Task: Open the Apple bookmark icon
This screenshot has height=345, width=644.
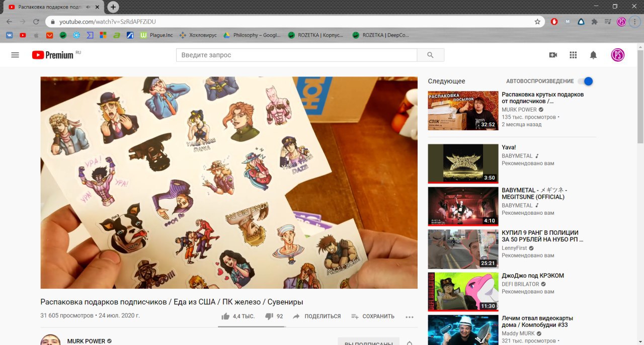Action: click(36, 35)
